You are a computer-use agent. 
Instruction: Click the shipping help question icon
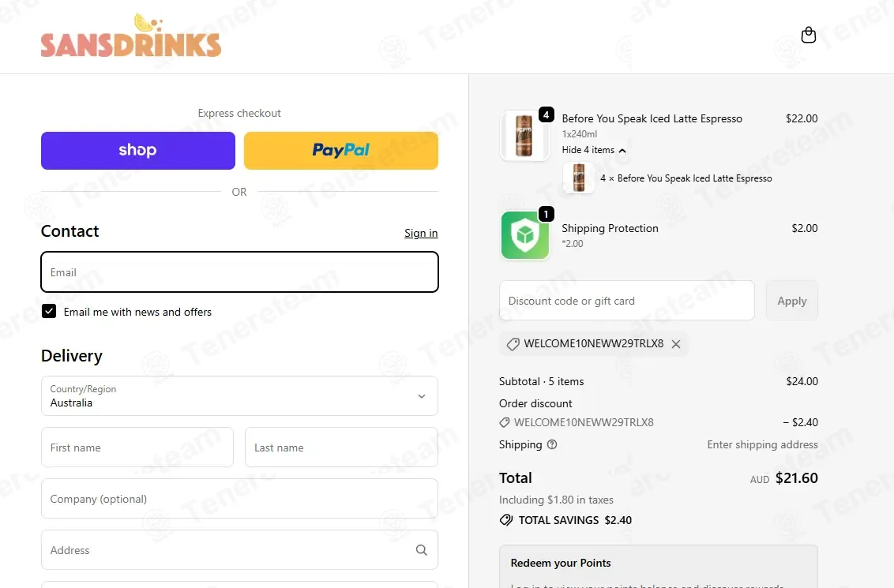[552, 444]
